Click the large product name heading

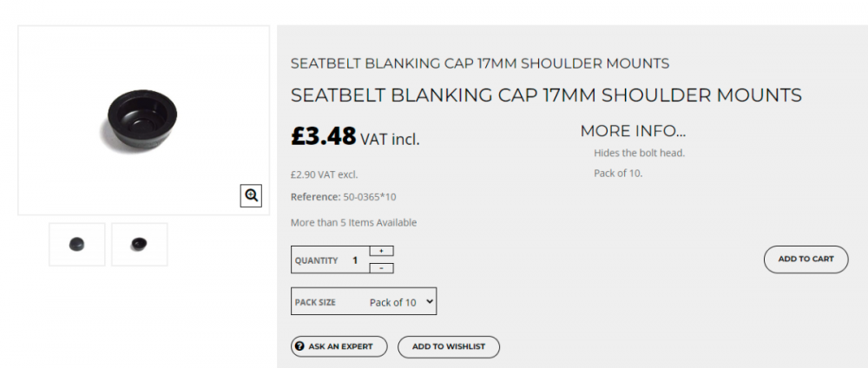click(x=546, y=95)
